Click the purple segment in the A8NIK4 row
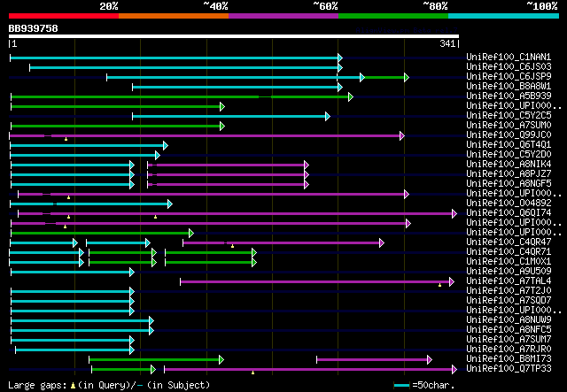The width and height of the screenshot is (567, 392). point(229,165)
